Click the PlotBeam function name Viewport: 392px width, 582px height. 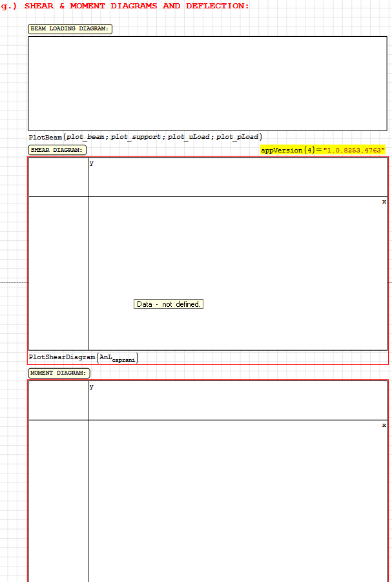click(45, 137)
